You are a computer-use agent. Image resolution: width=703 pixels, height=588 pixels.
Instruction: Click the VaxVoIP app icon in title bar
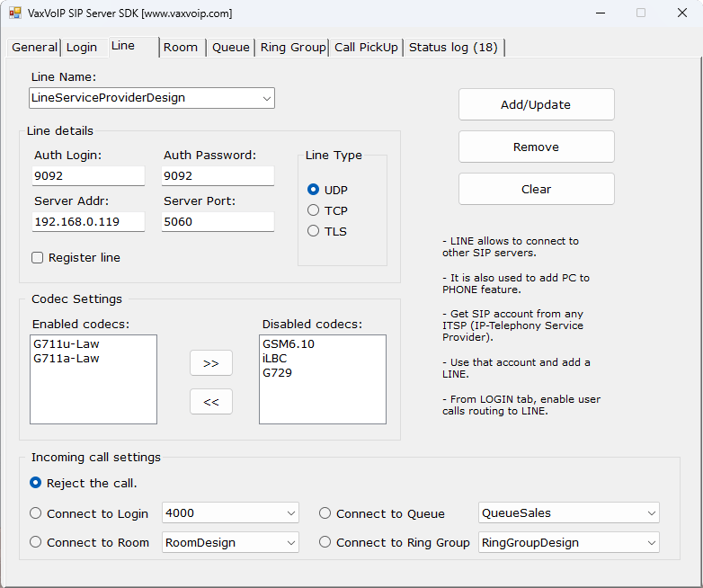point(14,13)
